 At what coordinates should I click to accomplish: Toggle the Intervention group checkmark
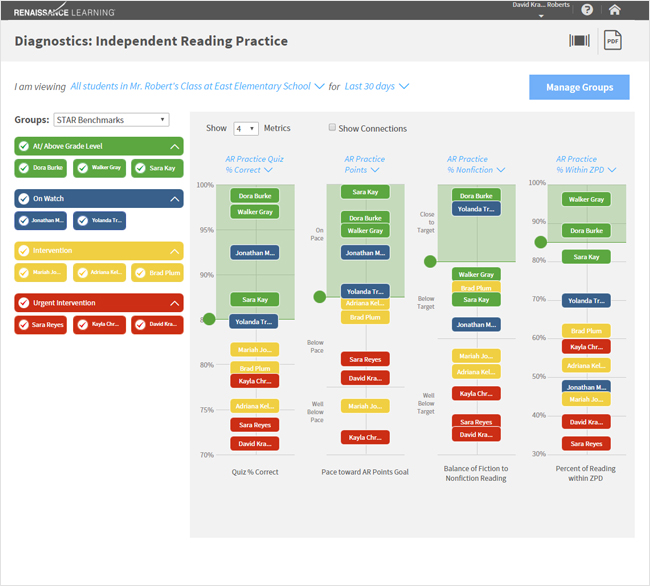click(x=24, y=251)
